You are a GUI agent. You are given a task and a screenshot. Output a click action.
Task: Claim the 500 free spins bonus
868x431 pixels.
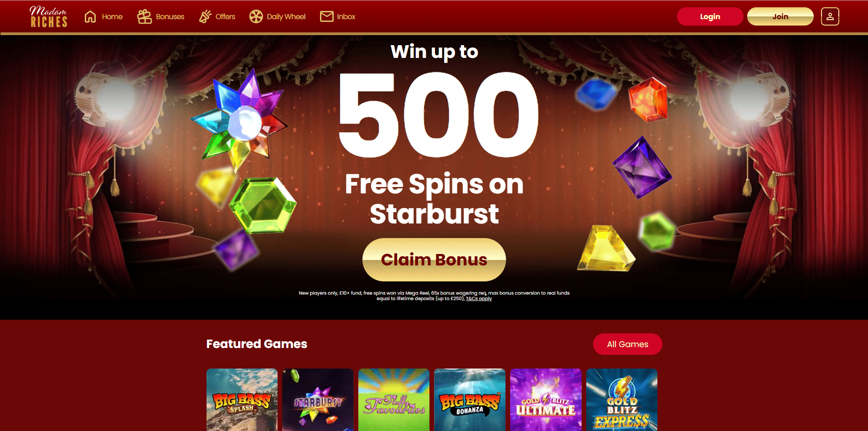tap(434, 260)
